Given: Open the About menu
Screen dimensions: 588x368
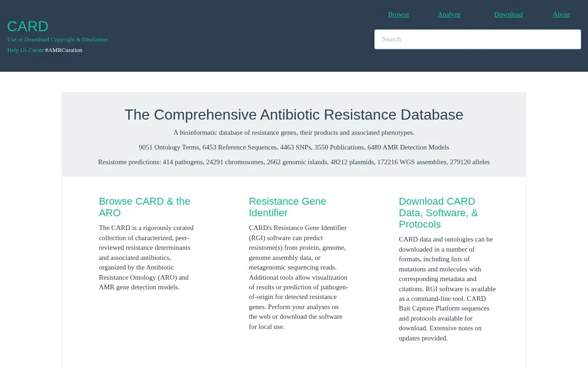Looking at the screenshot, I should 561,14.
